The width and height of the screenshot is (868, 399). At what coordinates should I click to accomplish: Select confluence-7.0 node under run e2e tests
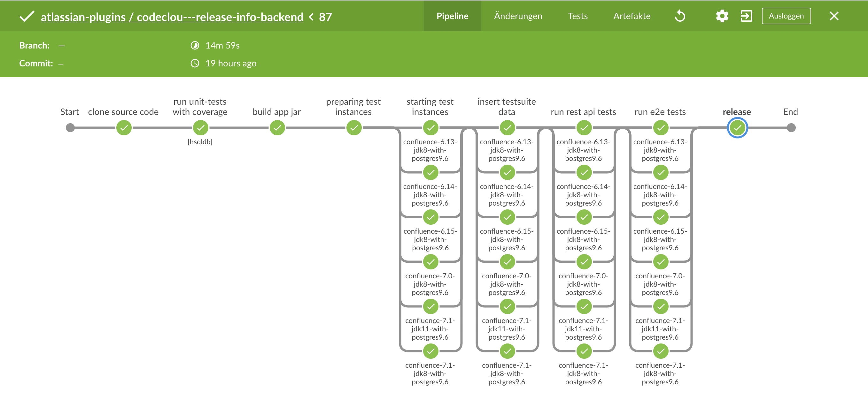pos(661,262)
